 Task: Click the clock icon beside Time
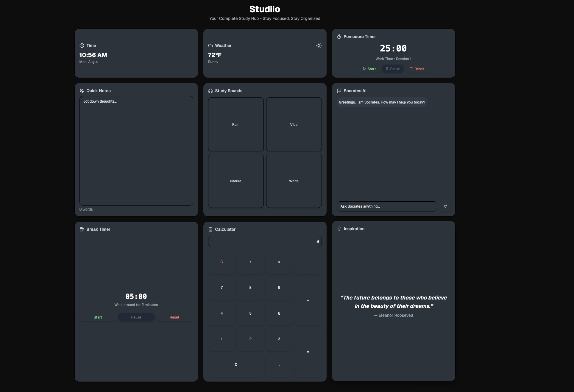point(82,46)
